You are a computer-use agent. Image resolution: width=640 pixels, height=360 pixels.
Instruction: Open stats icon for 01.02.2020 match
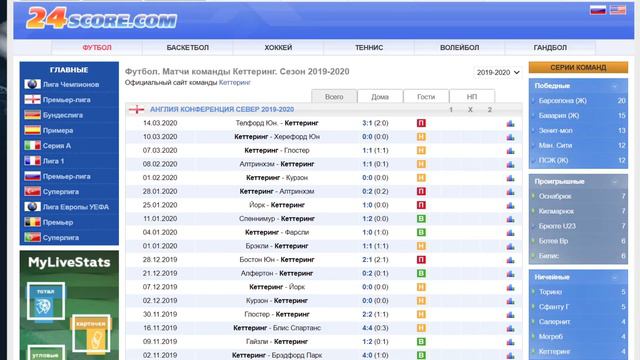(510, 178)
